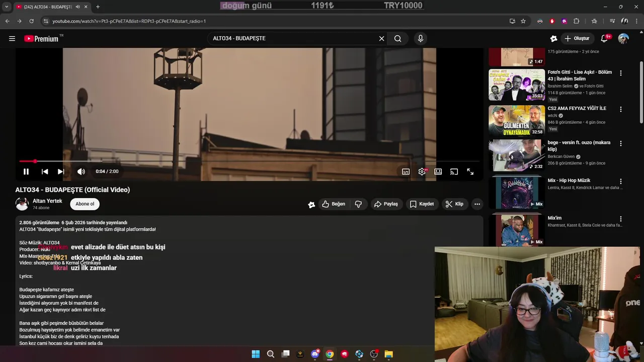Pause the video
This screenshot has width=644, height=362.
click(26, 171)
